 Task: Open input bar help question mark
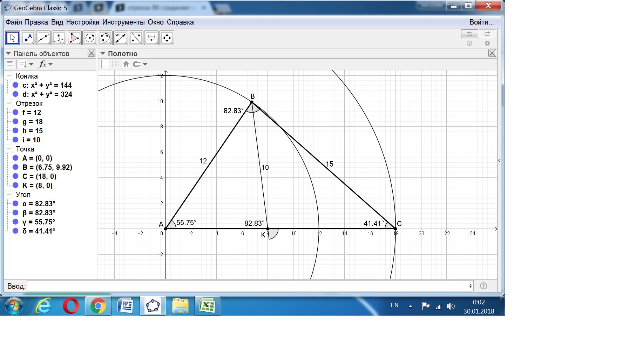pos(484,286)
